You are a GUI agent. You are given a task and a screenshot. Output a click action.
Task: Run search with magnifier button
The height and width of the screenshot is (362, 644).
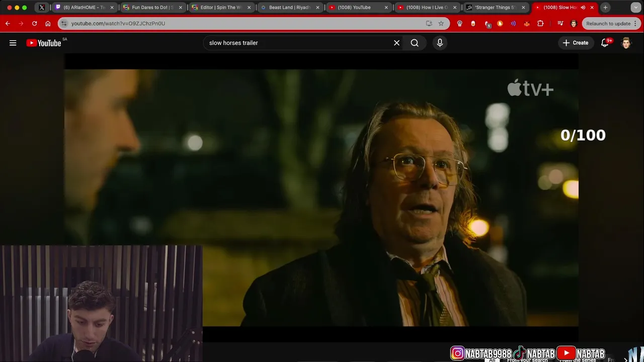[x=415, y=43]
